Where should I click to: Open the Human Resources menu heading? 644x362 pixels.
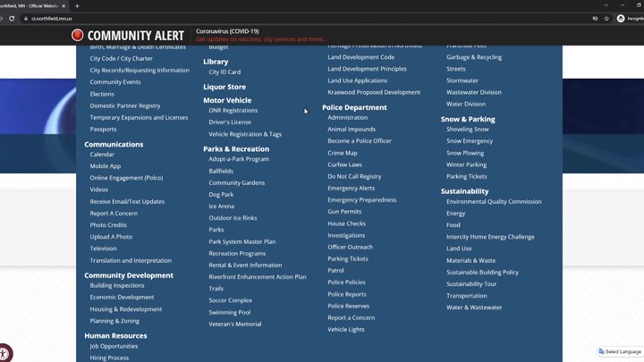(115, 336)
